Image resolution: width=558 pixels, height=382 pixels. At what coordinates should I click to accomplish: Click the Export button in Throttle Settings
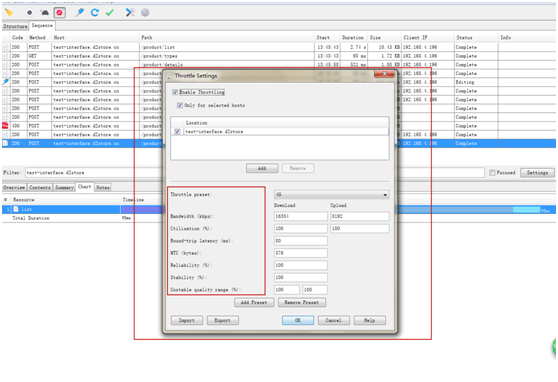tap(222, 320)
